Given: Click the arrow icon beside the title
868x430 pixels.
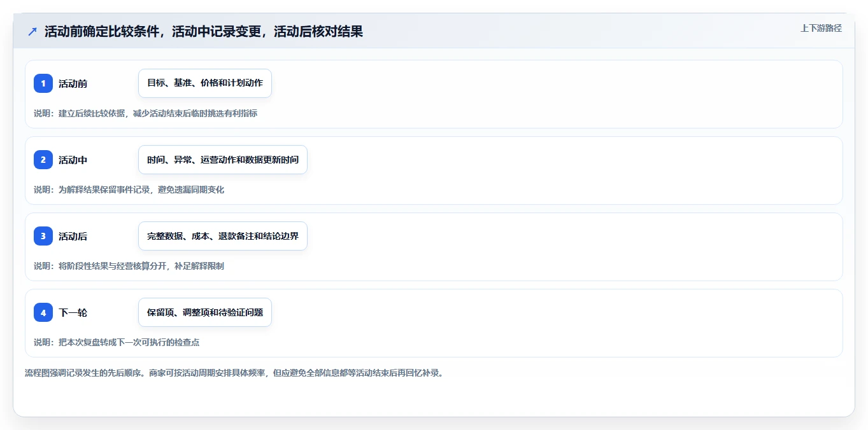Looking at the screenshot, I should [32, 32].
